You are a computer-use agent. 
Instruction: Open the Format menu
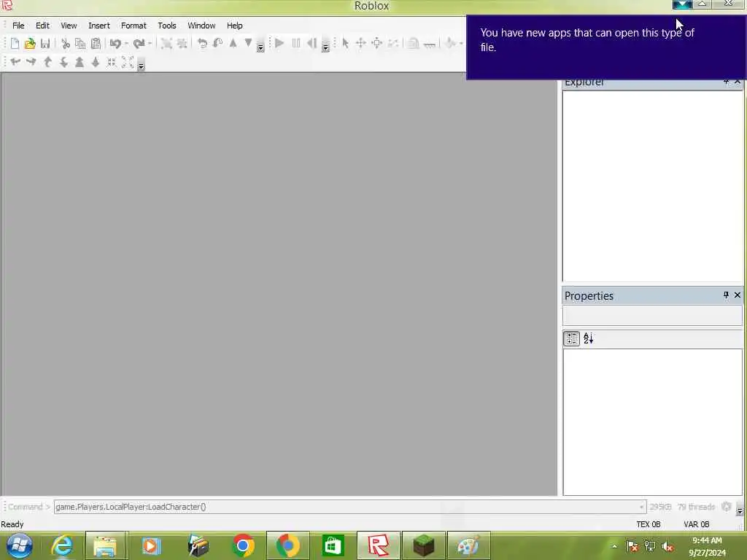(133, 26)
